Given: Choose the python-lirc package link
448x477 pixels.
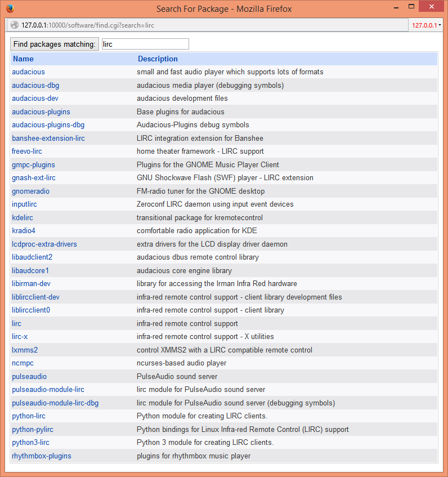Looking at the screenshot, I should pos(29,416).
